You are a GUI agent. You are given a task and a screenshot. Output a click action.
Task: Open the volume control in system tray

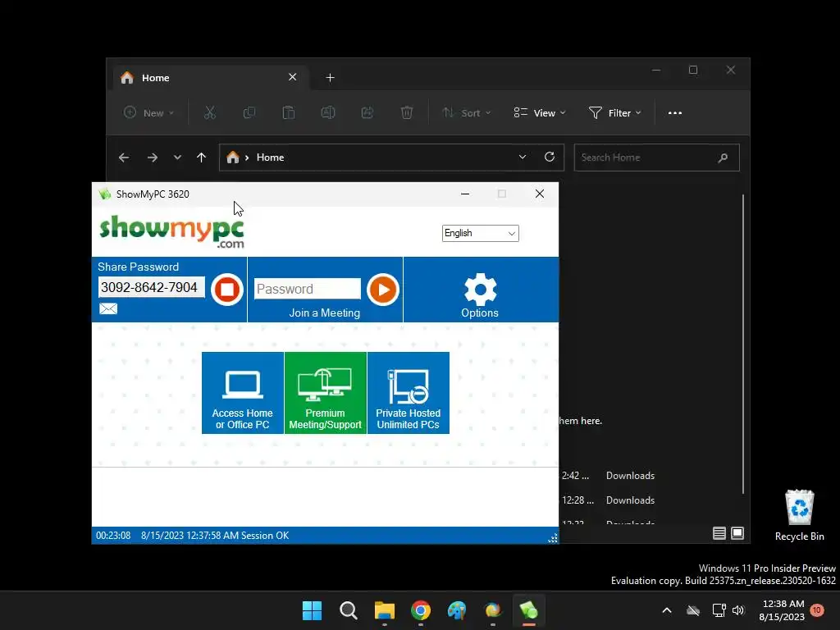tap(739, 610)
